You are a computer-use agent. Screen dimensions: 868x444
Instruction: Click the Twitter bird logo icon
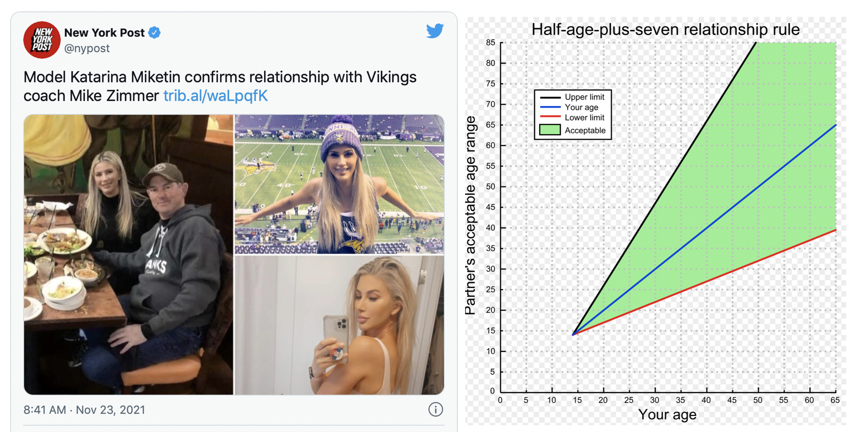pos(435,31)
